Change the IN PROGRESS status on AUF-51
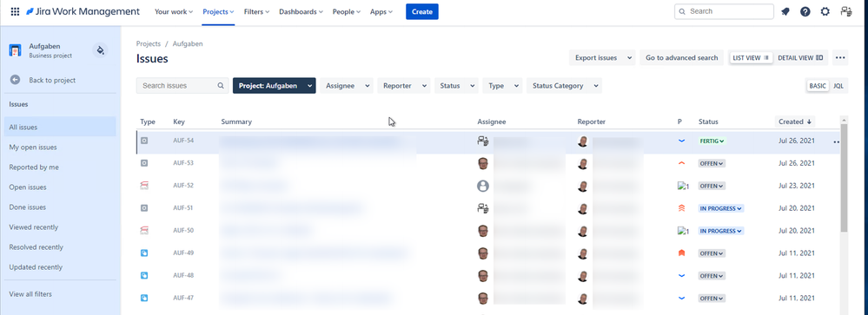Screen dimensions: 868x315 point(721,208)
